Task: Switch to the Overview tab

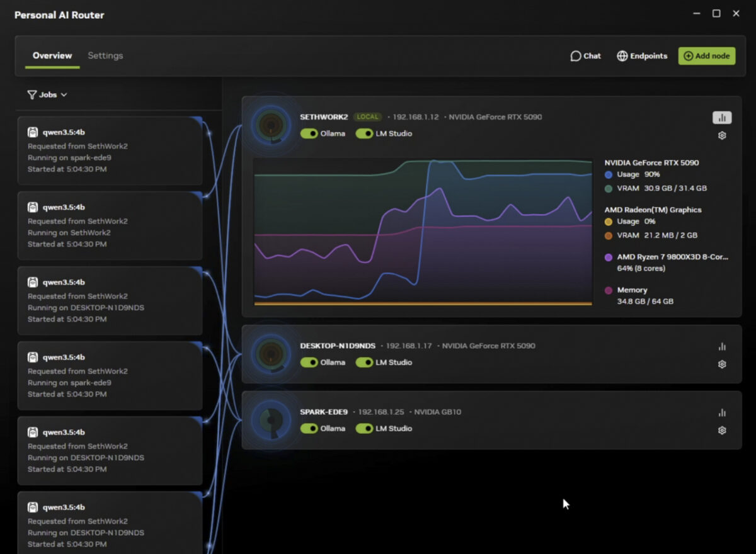Action: tap(52, 55)
